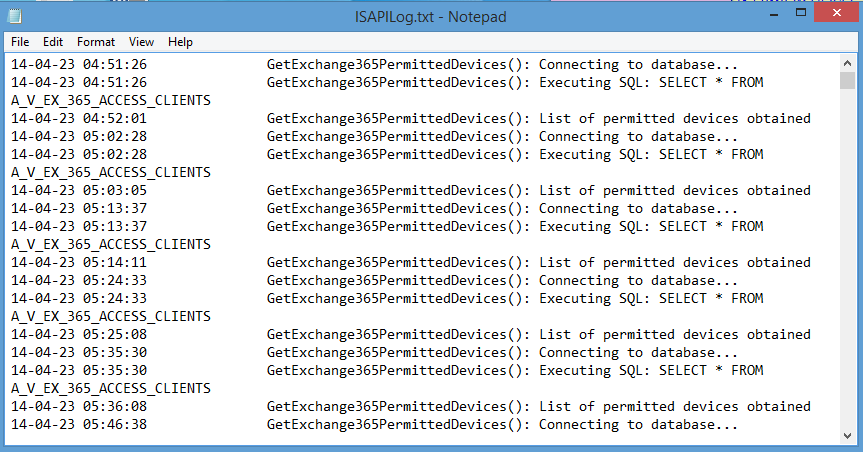The height and width of the screenshot is (452, 863).
Task: Place cursor at the 04:52:01 timestamp
Action: coord(115,118)
